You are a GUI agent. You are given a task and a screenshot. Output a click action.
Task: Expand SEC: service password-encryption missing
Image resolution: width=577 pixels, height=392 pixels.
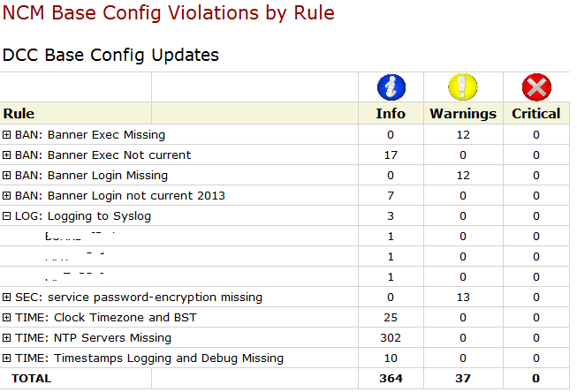[6, 298]
